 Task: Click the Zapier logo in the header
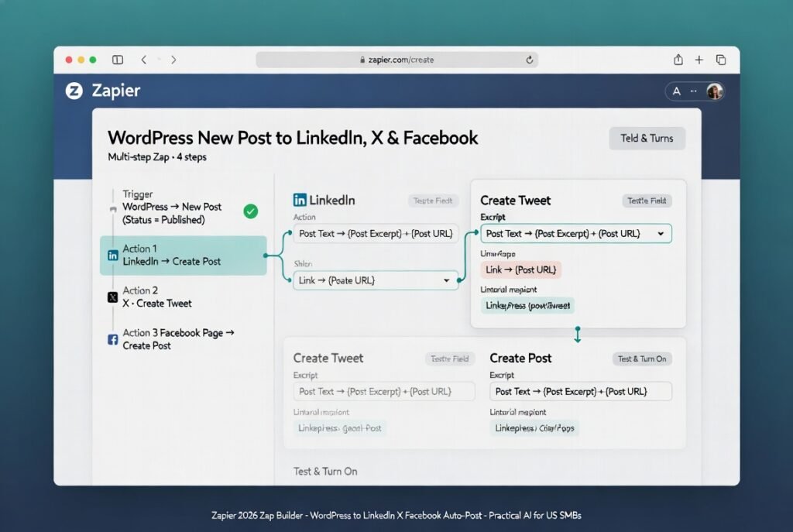74,91
